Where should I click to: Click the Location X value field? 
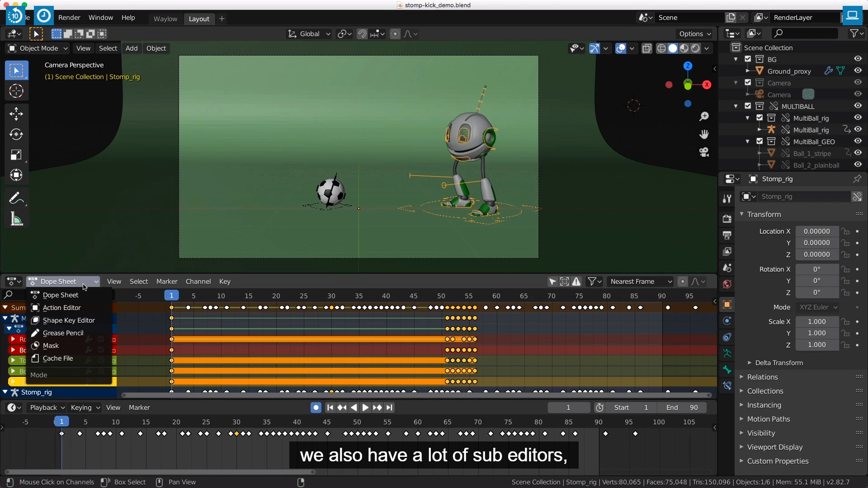[816, 231]
